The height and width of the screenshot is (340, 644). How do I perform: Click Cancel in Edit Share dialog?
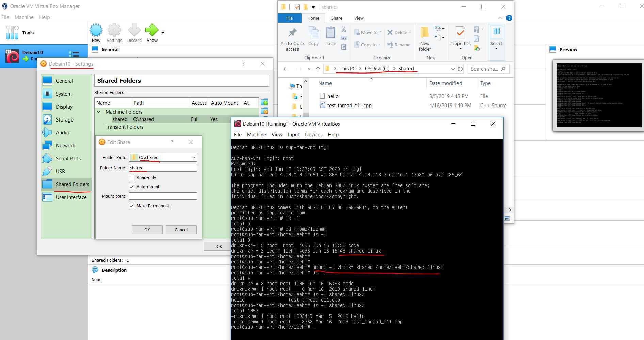coord(181,230)
